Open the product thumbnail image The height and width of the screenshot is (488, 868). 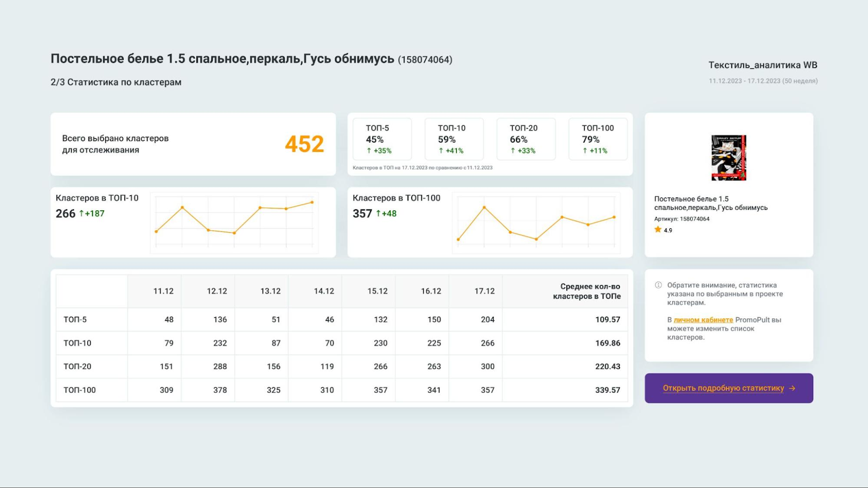click(x=729, y=158)
